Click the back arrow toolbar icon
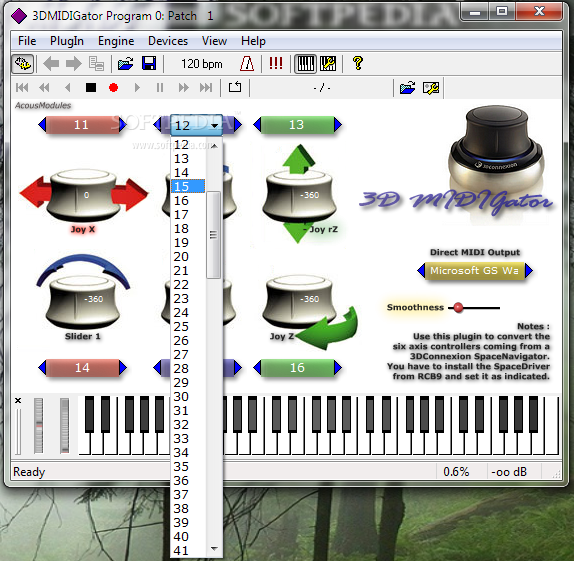This screenshot has width=574, height=561. click(51, 64)
